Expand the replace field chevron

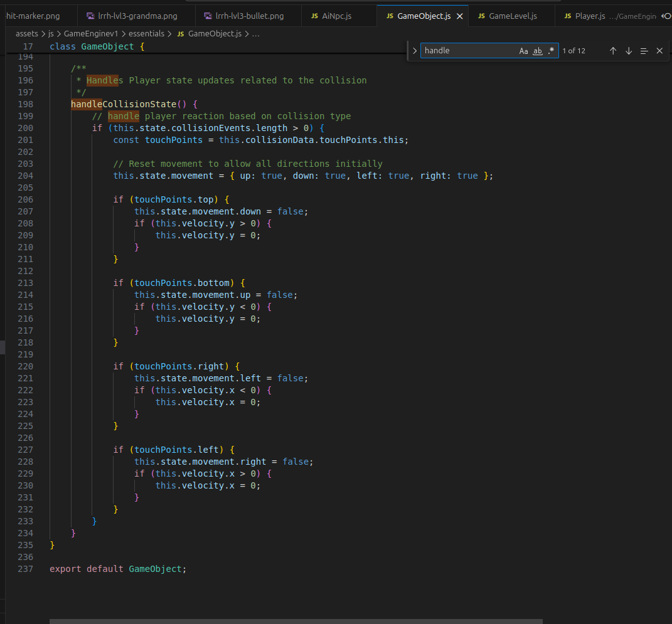[x=414, y=51]
